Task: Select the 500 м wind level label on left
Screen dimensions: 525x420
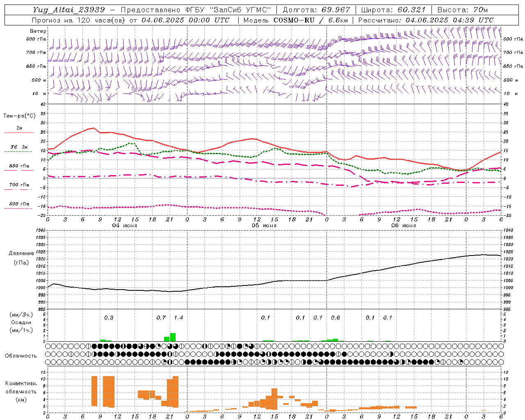Action: [x=39, y=80]
